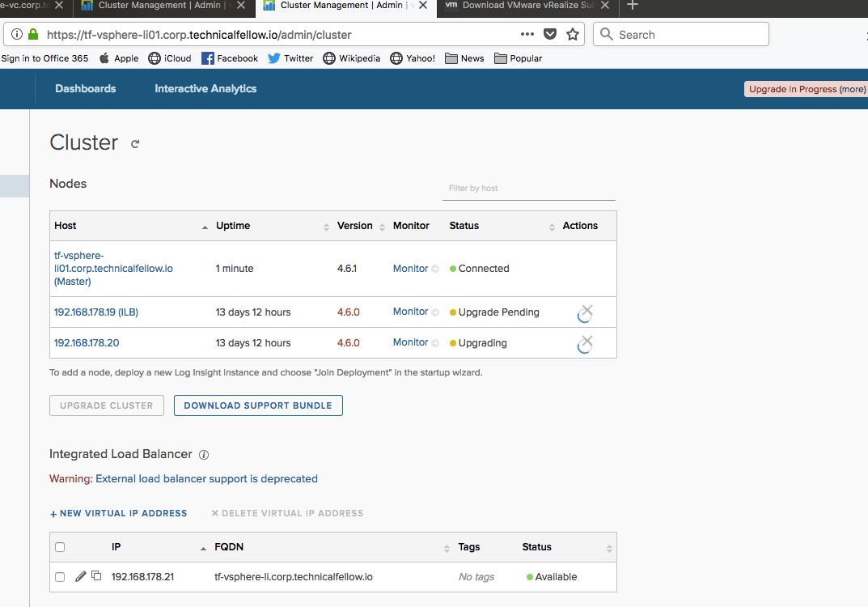Close the Download VMware vRealize tab
This screenshot has width=868, height=607.
pyautogui.click(x=605, y=5)
